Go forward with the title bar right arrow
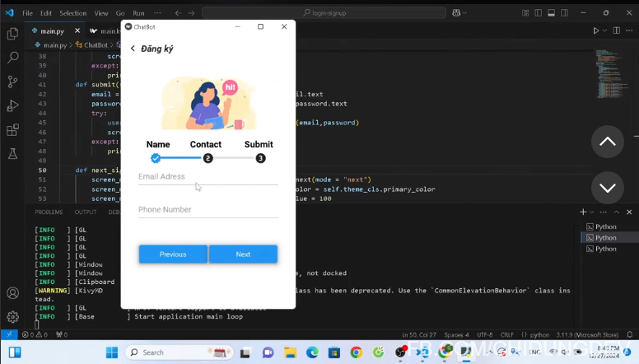Viewport: 639px width, 364px height. (191, 13)
